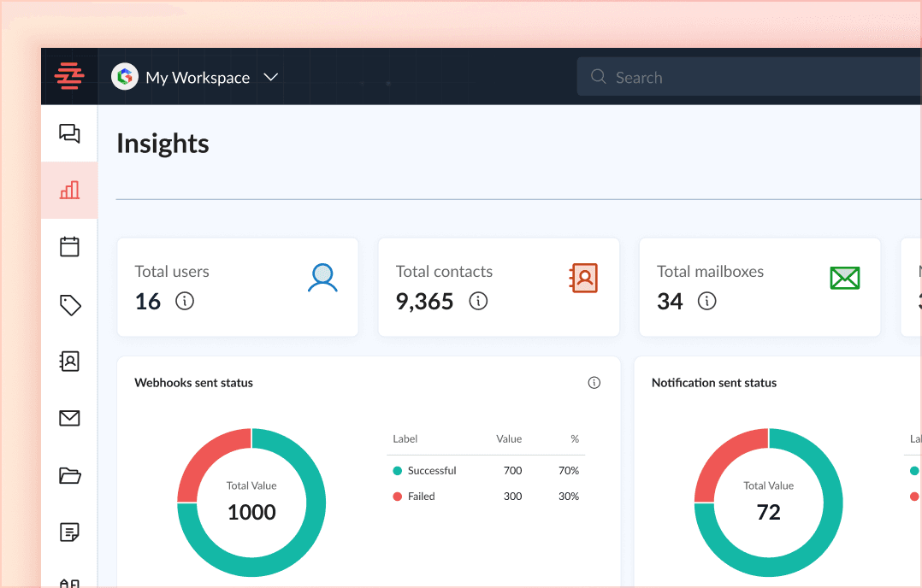Click the info icon next to 9,365 contacts
922x588 pixels.
(x=478, y=302)
